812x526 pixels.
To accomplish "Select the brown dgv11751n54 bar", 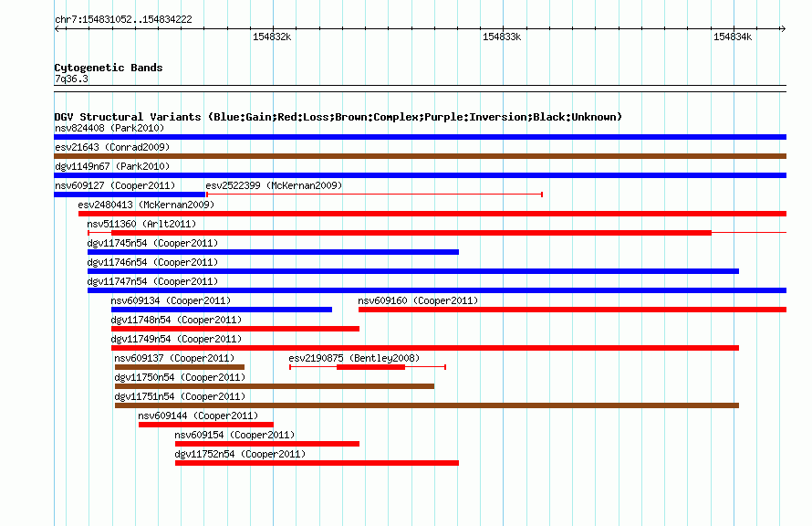I will [427, 405].
